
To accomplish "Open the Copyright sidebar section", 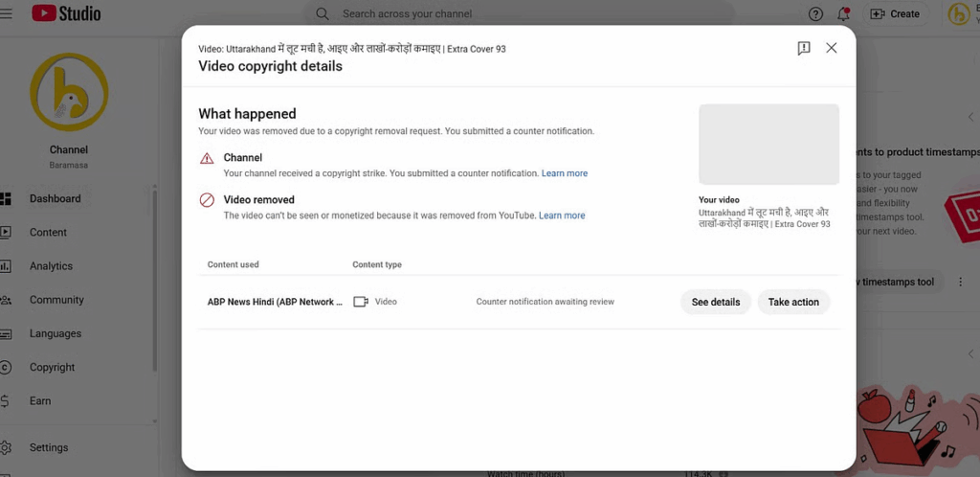I will [52, 368].
